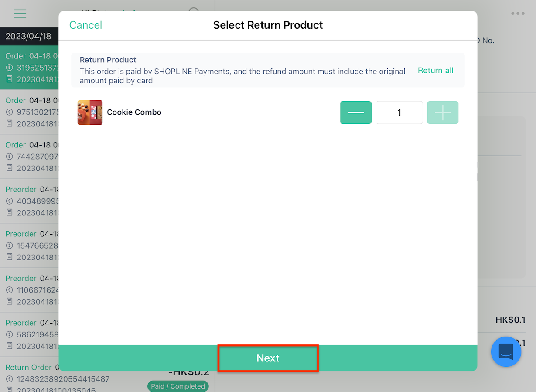Increase Cookie Combo return quantity
The width and height of the screenshot is (536, 392).
pos(443,112)
